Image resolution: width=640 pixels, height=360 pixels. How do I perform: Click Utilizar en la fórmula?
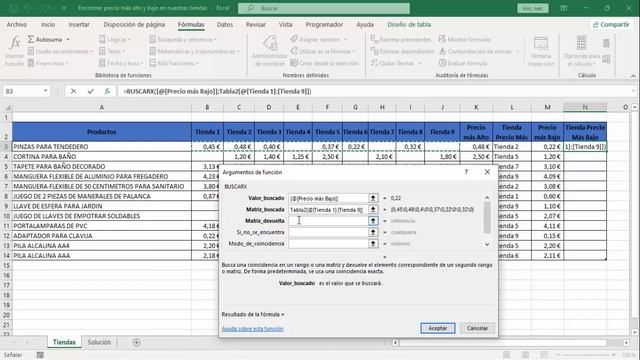click(x=322, y=51)
